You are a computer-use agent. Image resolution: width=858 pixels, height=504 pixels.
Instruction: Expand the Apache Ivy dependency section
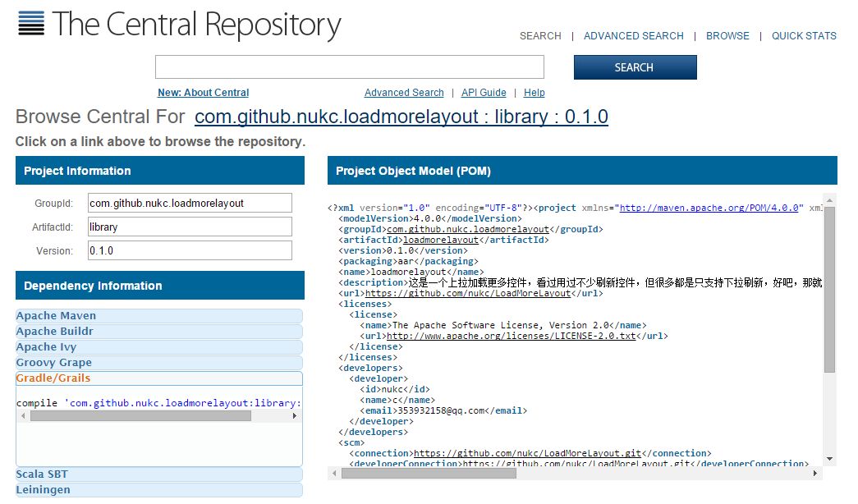click(x=158, y=347)
